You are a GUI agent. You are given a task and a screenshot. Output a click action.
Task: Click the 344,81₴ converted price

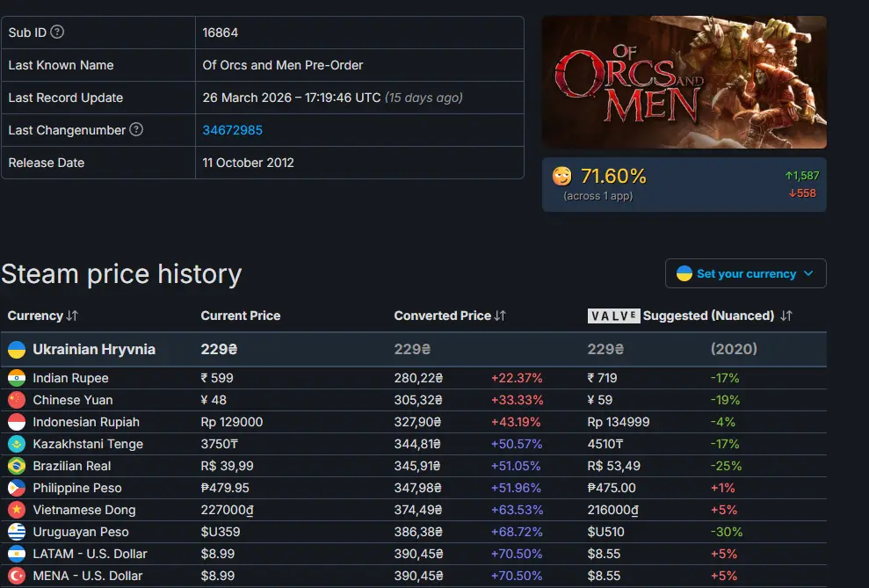417,444
